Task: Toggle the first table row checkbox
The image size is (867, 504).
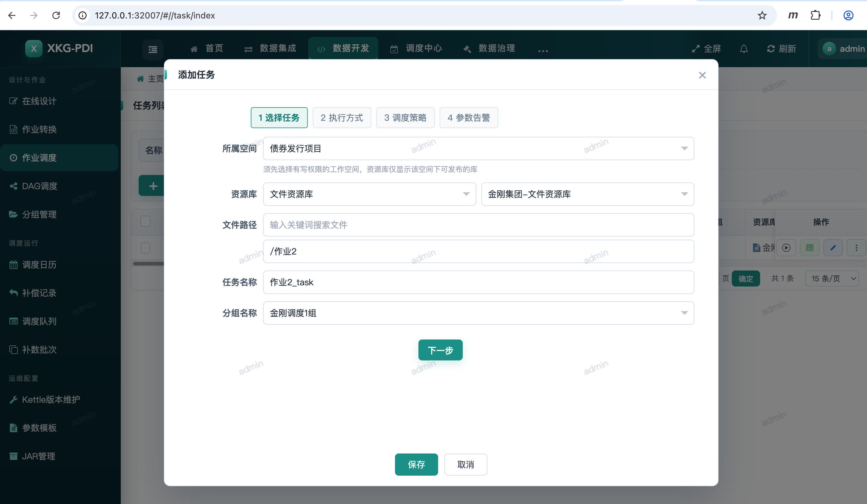Action: click(145, 248)
